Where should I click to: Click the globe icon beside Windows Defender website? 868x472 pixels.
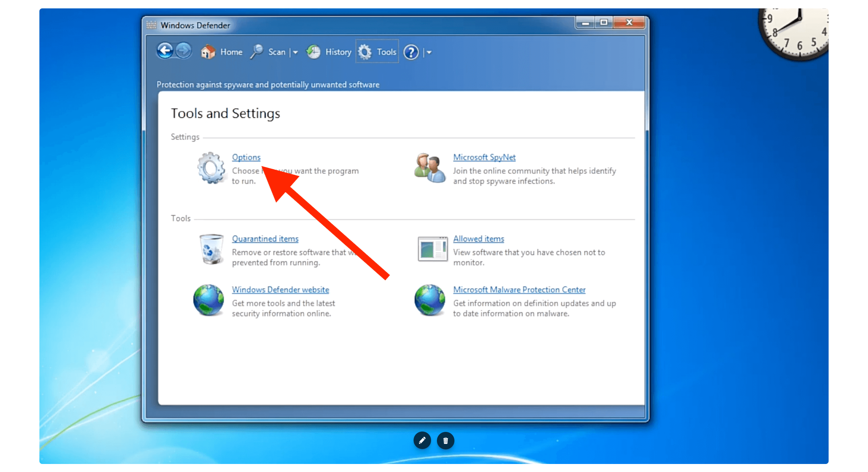(x=209, y=300)
